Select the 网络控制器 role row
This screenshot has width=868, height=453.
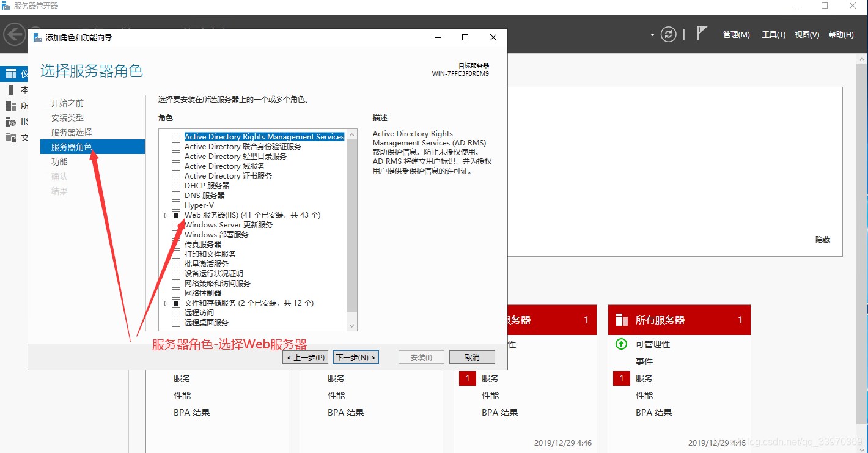pos(203,293)
